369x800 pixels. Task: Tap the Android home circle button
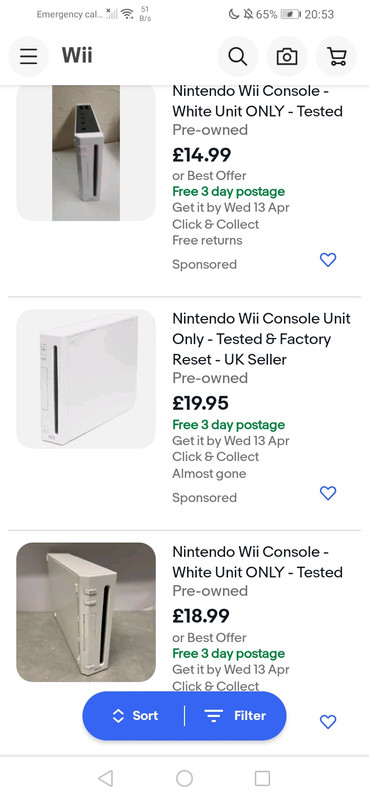pyautogui.click(x=184, y=778)
